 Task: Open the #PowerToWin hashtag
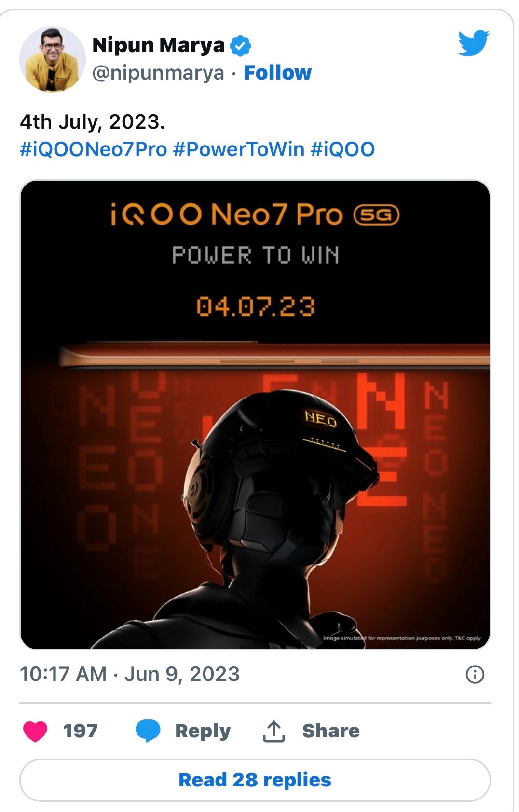pos(239,149)
